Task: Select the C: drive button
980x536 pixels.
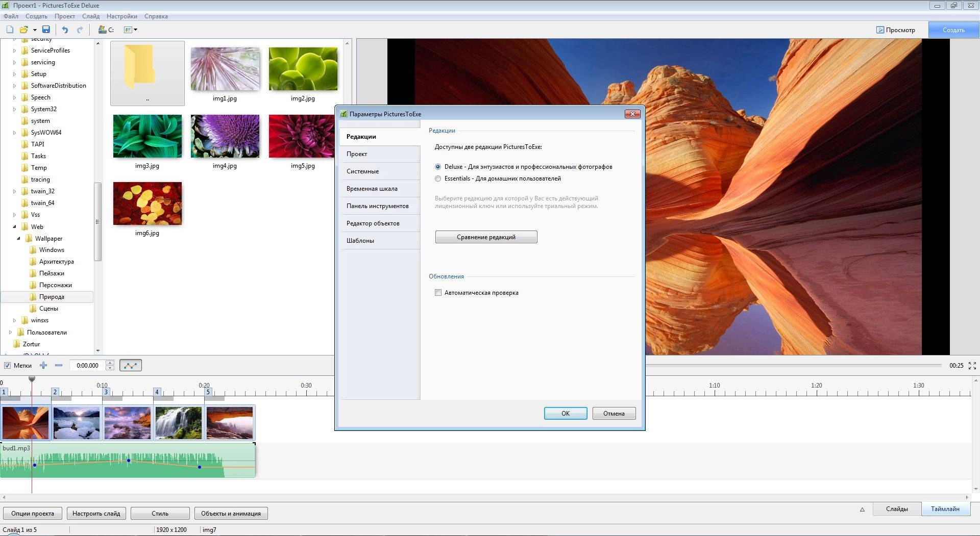Action: pos(106,30)
